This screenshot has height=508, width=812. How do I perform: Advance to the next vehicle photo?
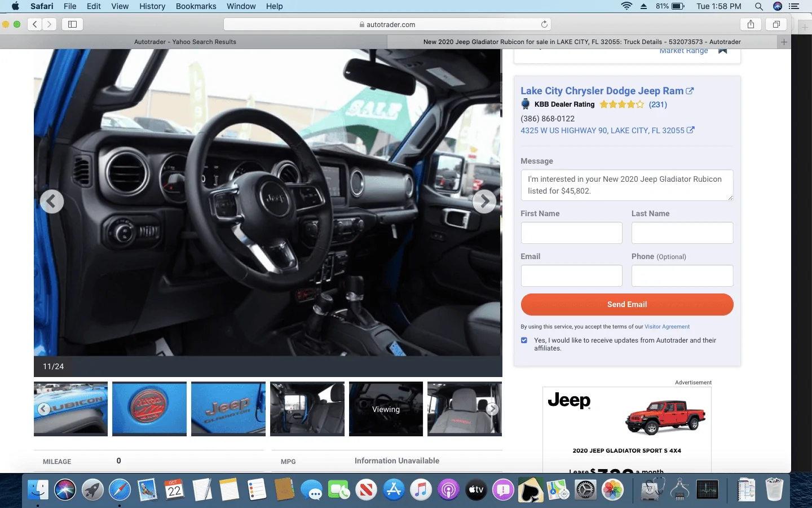[x=484, y=202]
